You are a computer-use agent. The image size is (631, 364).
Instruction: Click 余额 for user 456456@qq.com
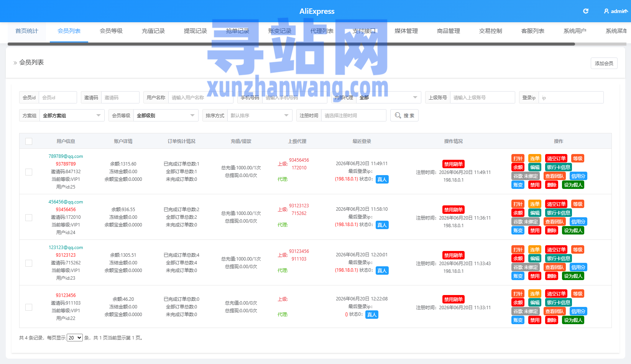pos(518,213)
